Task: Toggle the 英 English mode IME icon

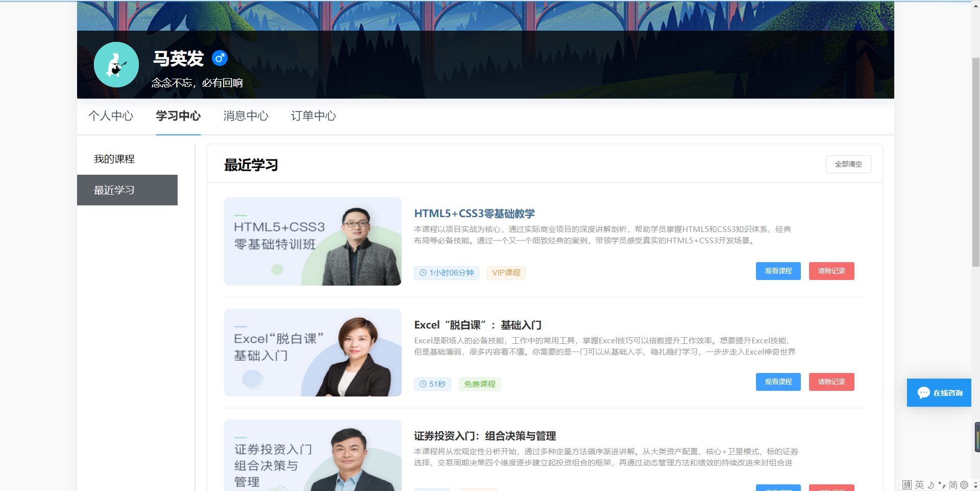Action: 919,485
